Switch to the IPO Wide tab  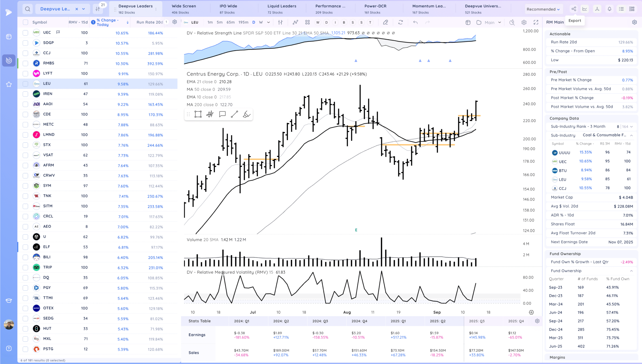coord(228,9)
